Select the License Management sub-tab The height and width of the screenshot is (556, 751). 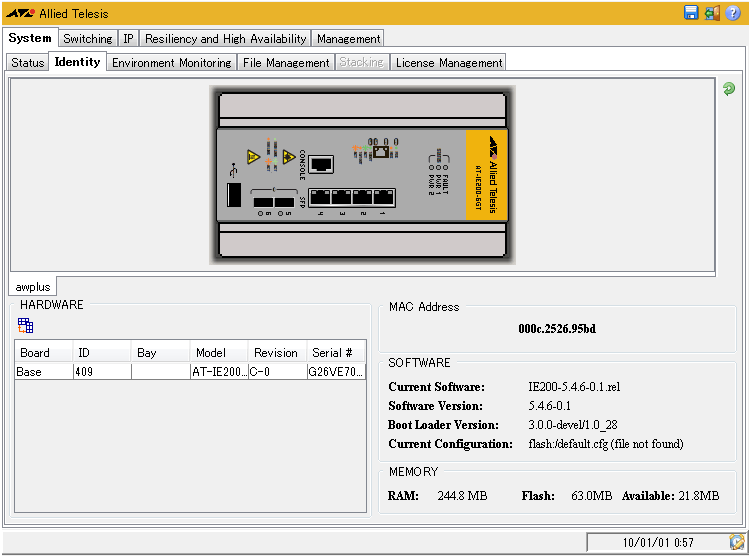tap(448, 62)
